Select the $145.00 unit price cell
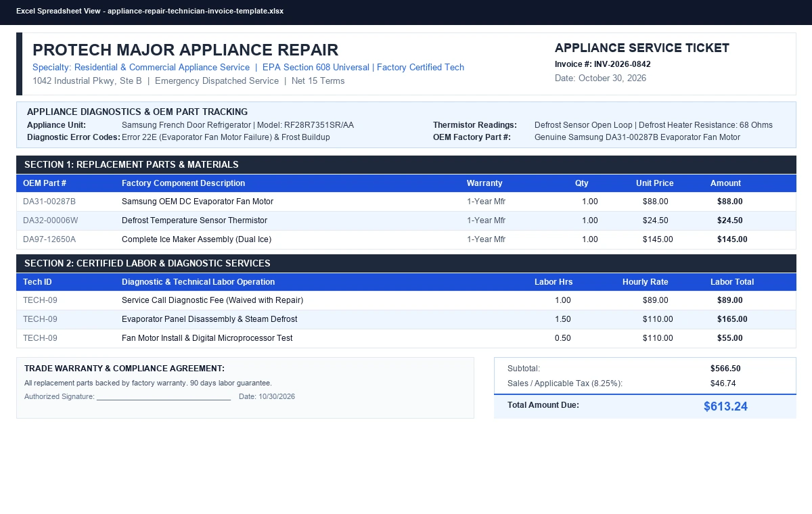Screen dimensions: 812x514 tap(658, 239)
